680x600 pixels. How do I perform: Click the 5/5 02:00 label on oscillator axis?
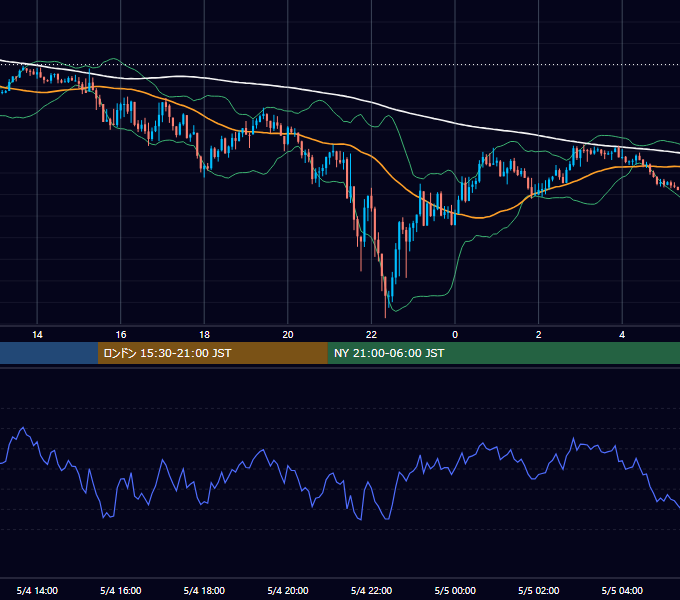click(x=538, y=590)
